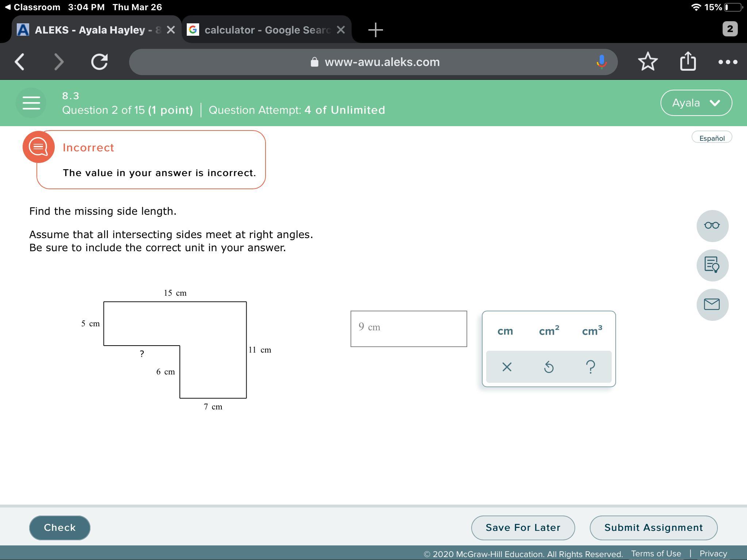
Task: Open browser three-dots more menu
Action: coord(728,62)
